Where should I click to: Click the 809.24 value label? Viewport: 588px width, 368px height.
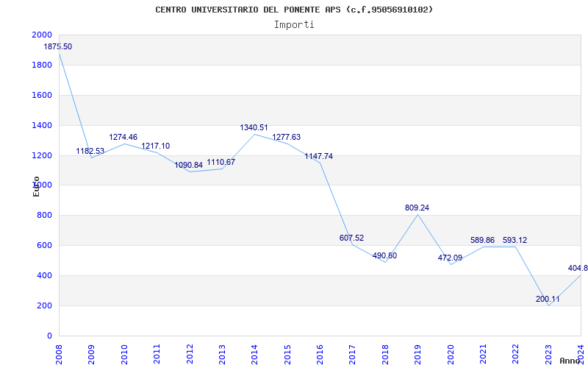(x=417, y=208)
